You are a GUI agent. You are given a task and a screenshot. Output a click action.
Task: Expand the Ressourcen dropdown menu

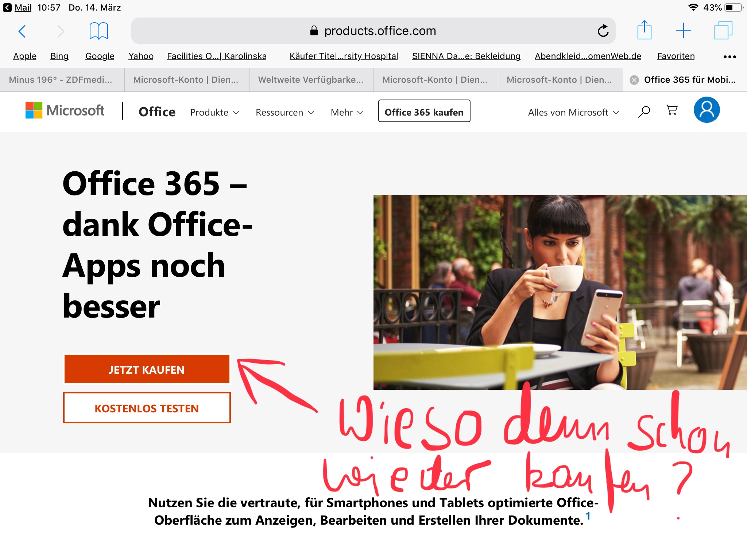pos(285,112)
